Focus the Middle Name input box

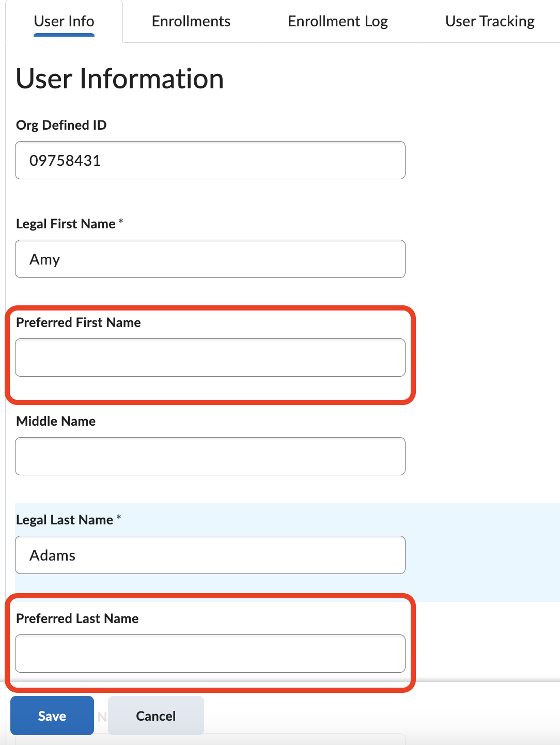pyautogui.click(x=210, y=456)
